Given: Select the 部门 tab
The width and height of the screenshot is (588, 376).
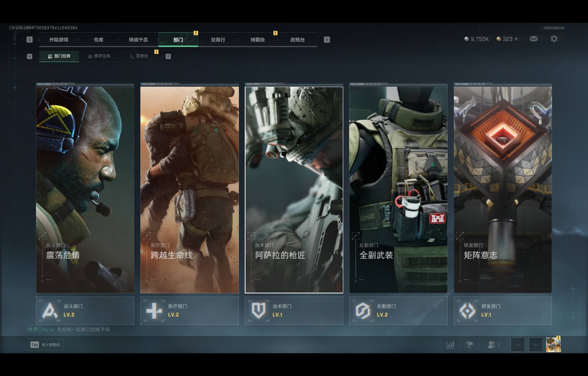Looking at the screenshot, I should point(178,40).
